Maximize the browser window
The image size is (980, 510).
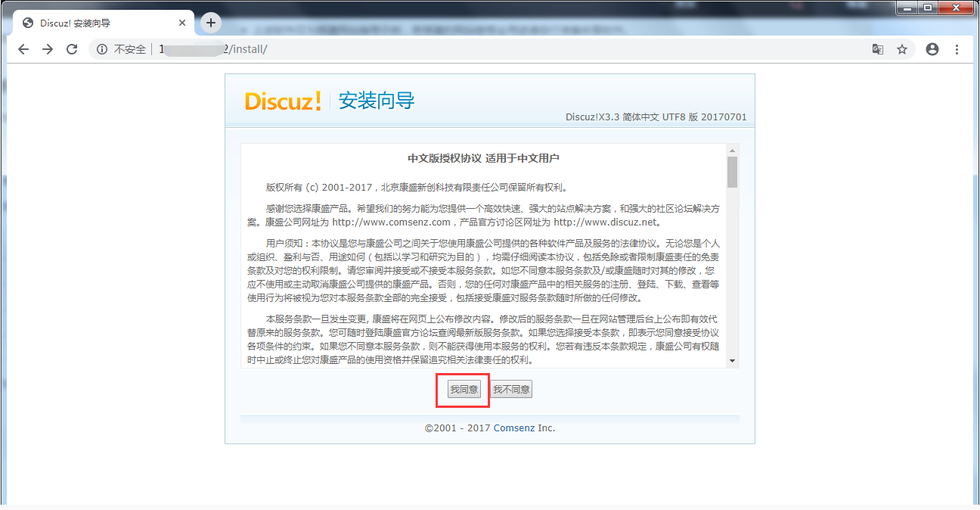928,8
